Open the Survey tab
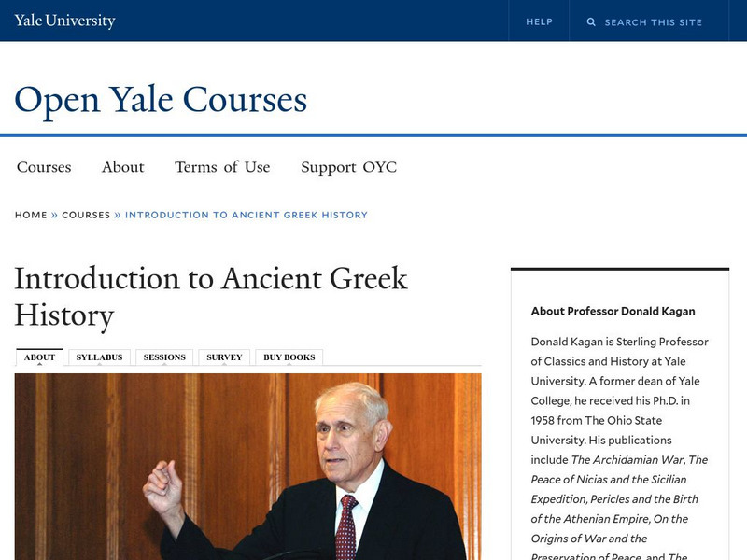This screenshot has width=747, height=560. coord(224,357)
